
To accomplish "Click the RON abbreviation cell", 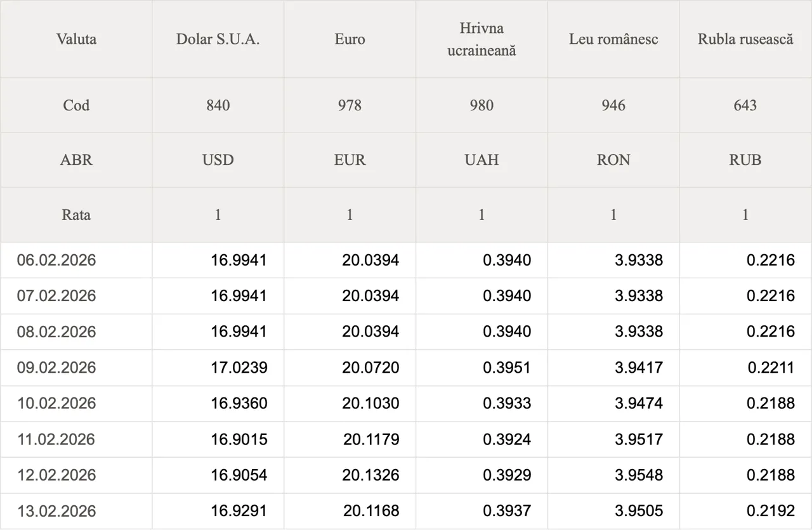I will point(613,160).
